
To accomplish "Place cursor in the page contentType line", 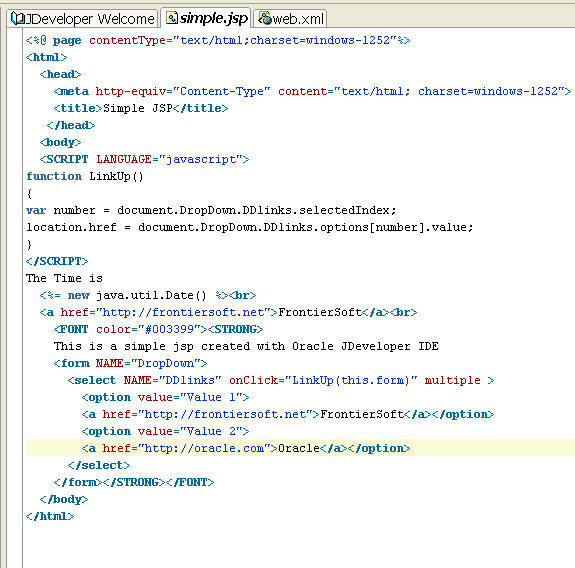I will 218,40.
